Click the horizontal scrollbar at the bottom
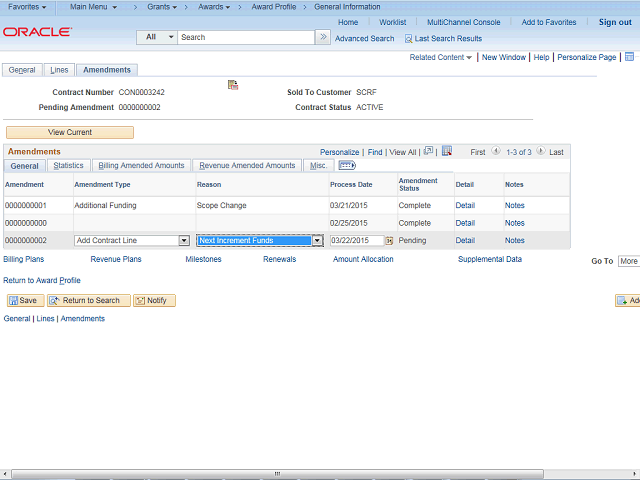Image resolution: width=640 pixels, height=480 pixels. [x=278, y=473]
